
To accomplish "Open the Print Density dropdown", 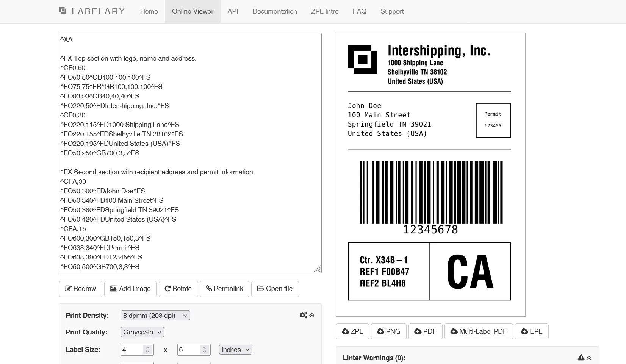I will (155, 316).
